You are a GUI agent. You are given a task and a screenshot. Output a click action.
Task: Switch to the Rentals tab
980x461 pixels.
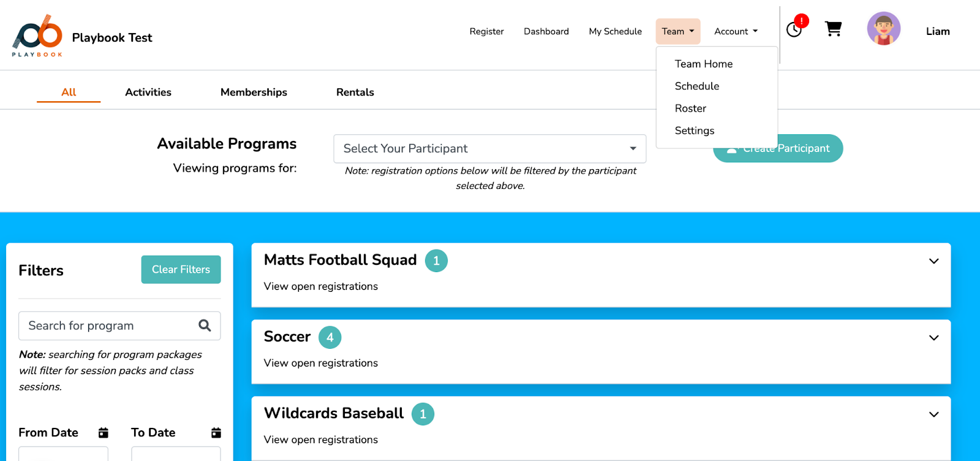[x=355, y=92]
